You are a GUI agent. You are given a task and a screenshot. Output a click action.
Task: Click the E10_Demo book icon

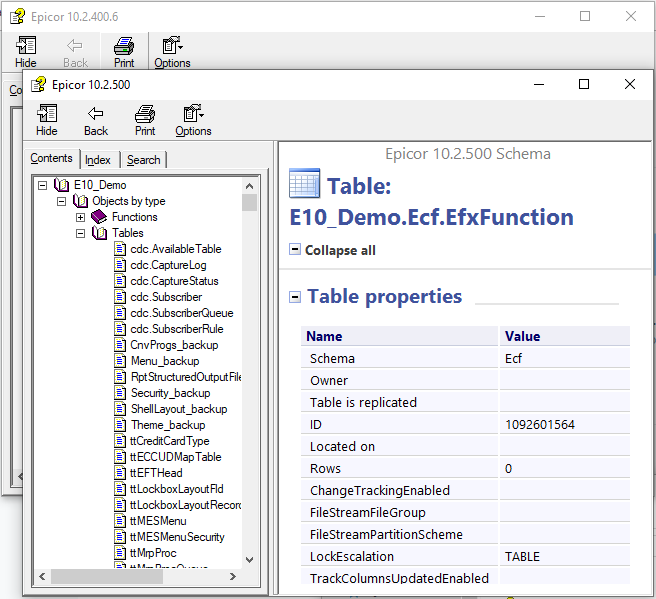(62, 185)
